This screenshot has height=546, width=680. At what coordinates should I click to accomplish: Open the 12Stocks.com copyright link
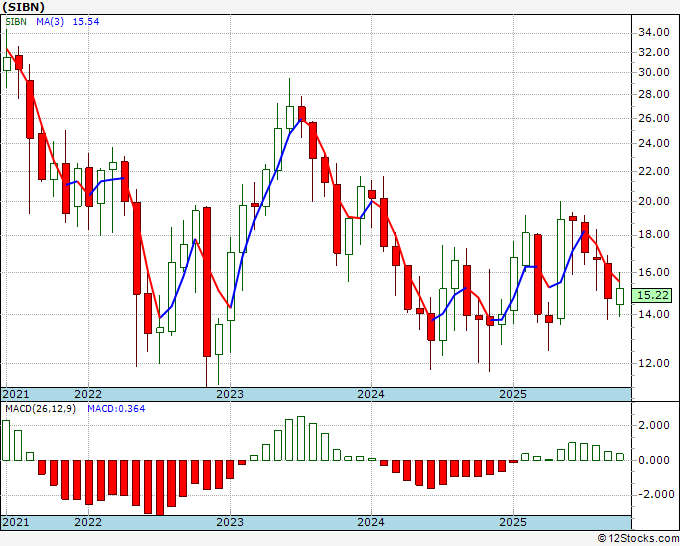point(638,539)
